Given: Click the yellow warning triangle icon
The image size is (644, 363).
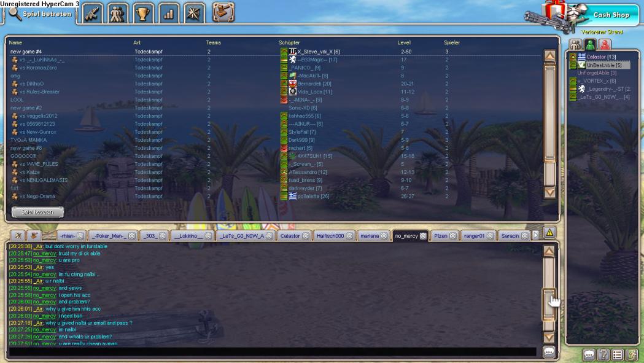Looking at the screenshot, I should coord(549,232).
